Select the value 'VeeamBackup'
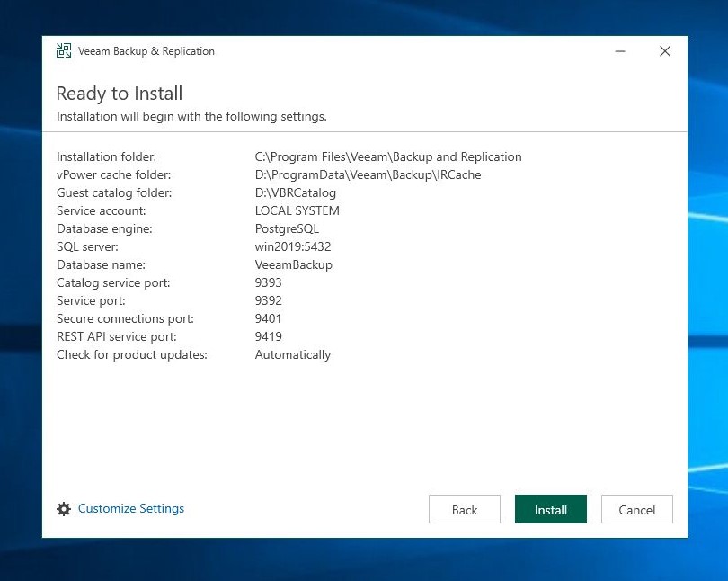This screenshot has height=581, width=728. point(293,264)
